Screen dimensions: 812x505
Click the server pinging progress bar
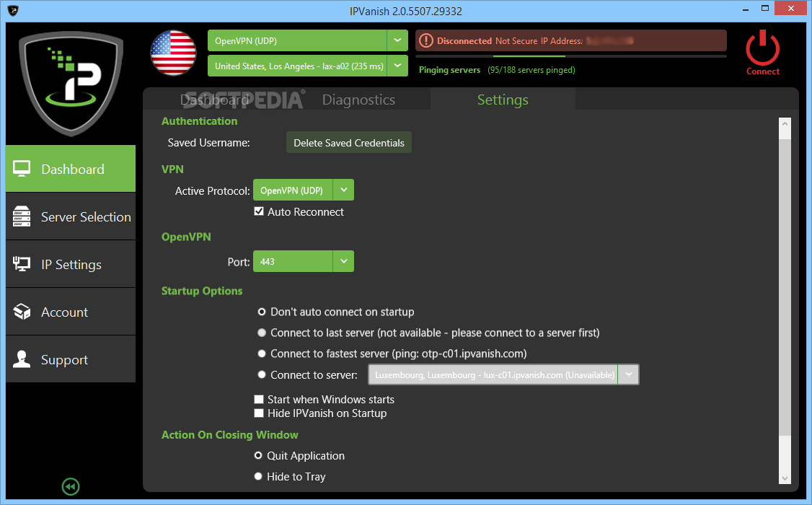point(570,56)
